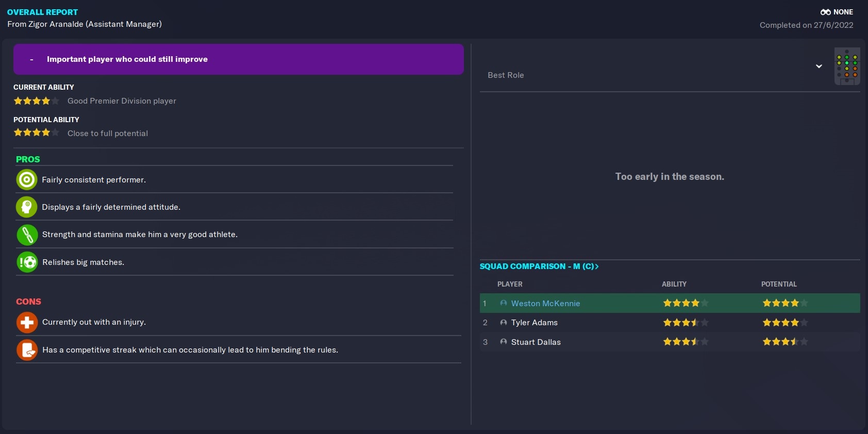Click 'Good Premier Division player' text
The image size is (868, 434).
tap(122, 101)
